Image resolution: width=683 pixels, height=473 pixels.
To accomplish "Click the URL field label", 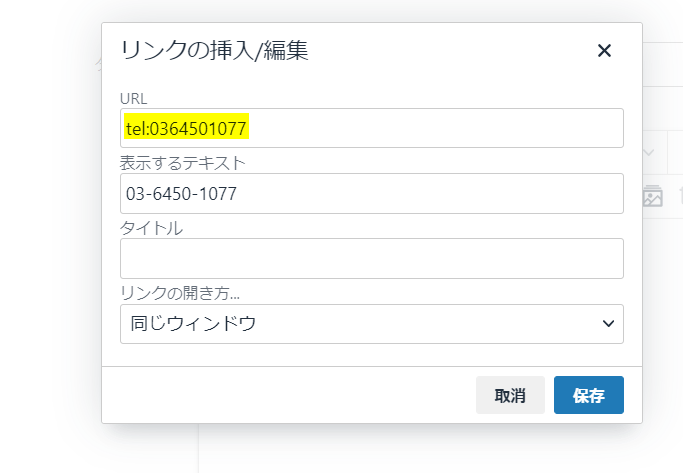I will click(133, 98).
